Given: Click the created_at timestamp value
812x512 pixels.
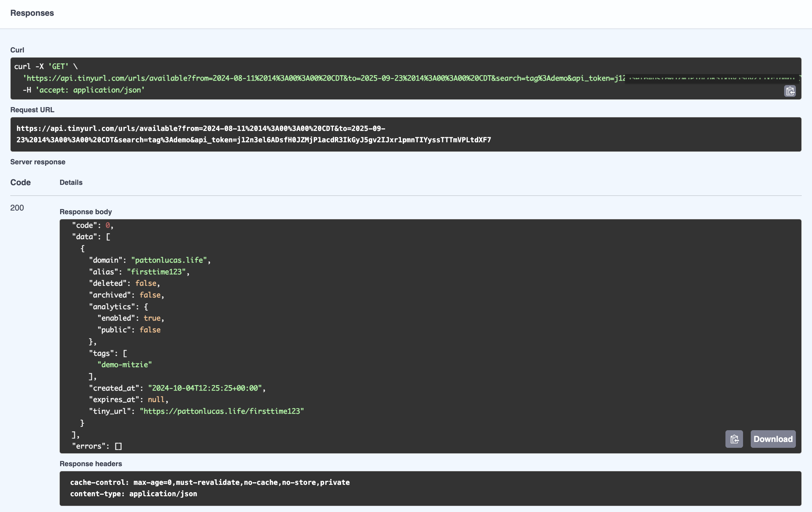Looking at the screenshot, I should 205,388.
